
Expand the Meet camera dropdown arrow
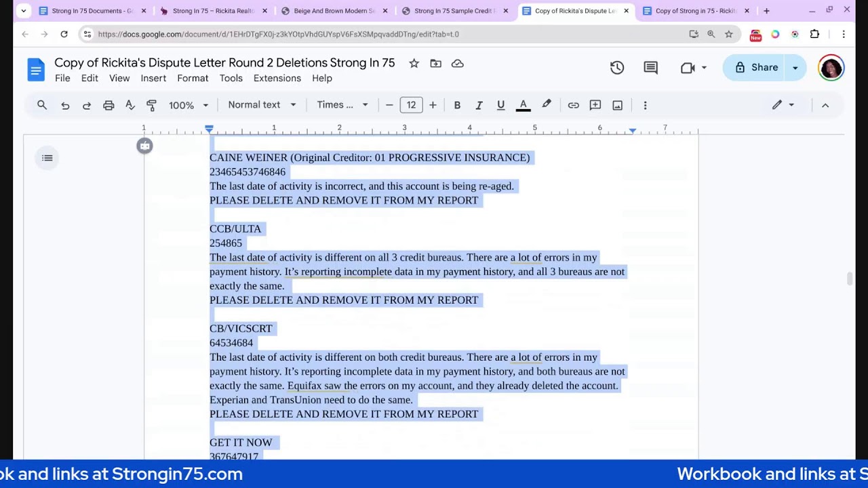pos(704,67)
